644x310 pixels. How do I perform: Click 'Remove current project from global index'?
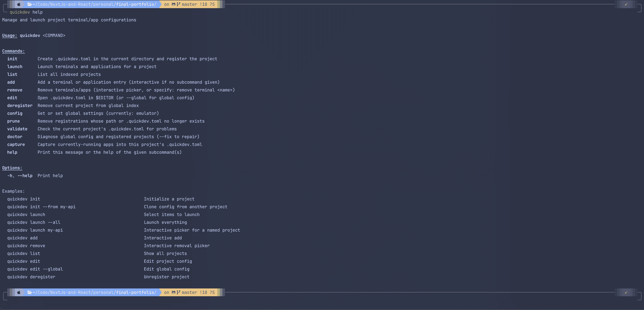tap(88, 105)
